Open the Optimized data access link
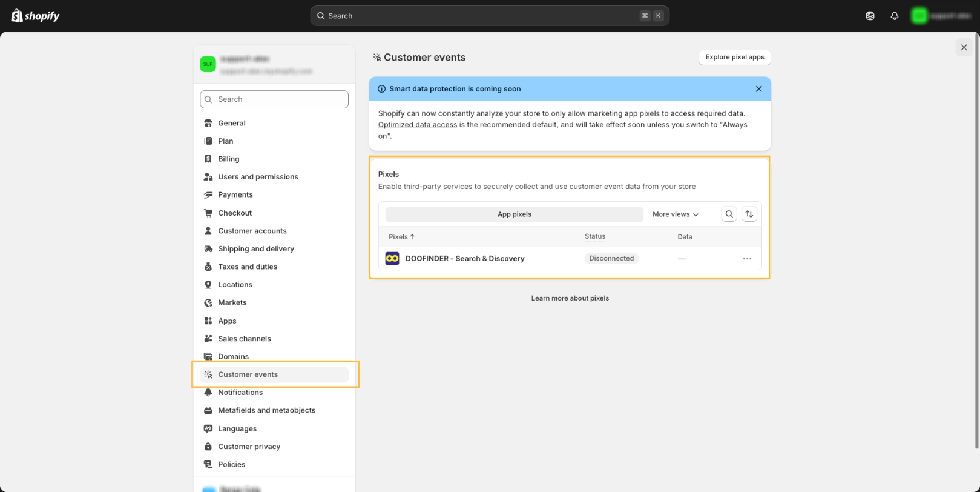This screenshot has height=492, width=980. click(x=418, y=125)
